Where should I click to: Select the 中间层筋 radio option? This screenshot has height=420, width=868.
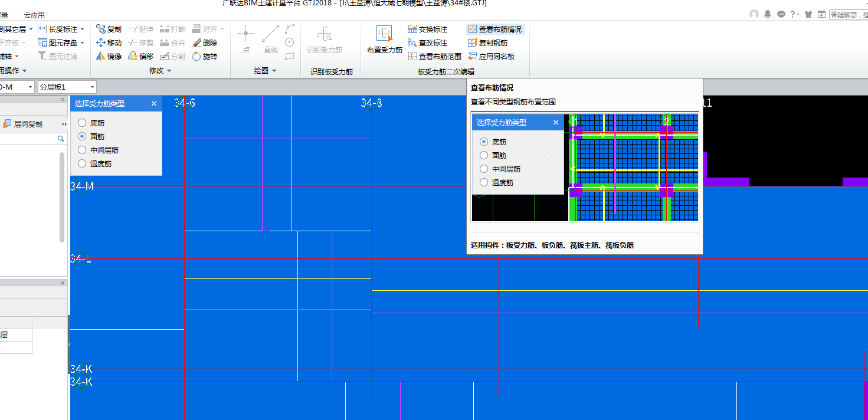pos(82,150)
